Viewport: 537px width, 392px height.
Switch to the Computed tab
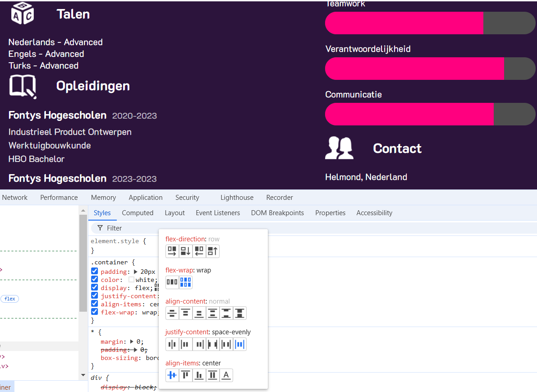coord(138,213)
